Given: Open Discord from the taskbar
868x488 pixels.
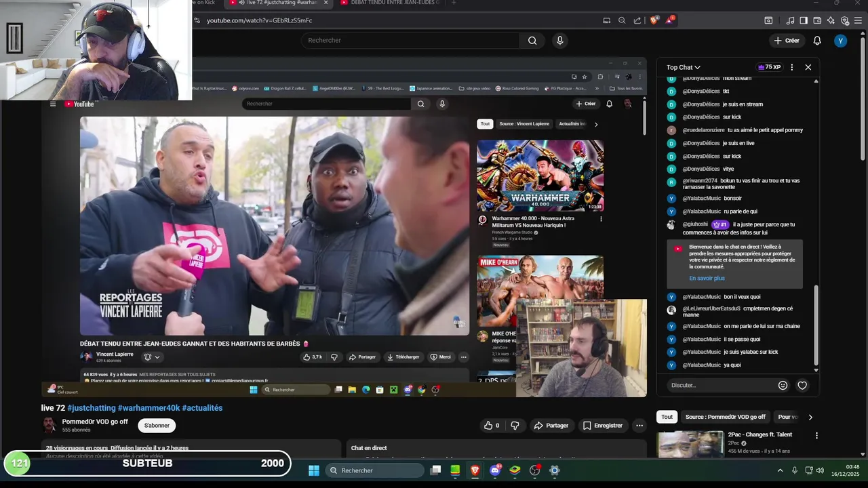Looking at the screenshot, I should coord(495,470).
